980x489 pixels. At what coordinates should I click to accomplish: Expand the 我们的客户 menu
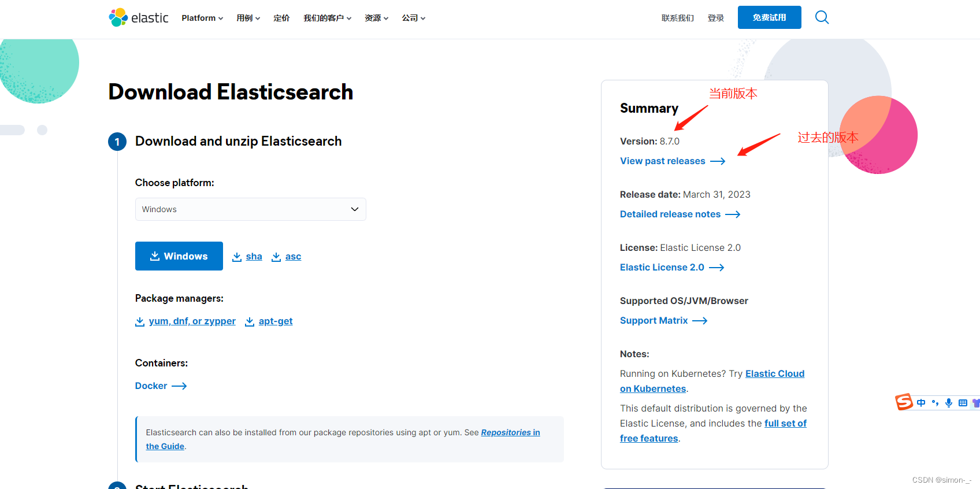[328, 18]
